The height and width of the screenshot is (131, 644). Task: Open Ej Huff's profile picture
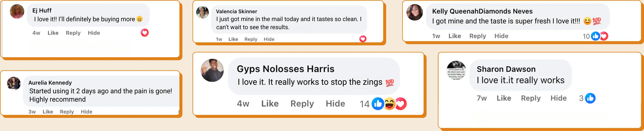[x=17, y=11]
